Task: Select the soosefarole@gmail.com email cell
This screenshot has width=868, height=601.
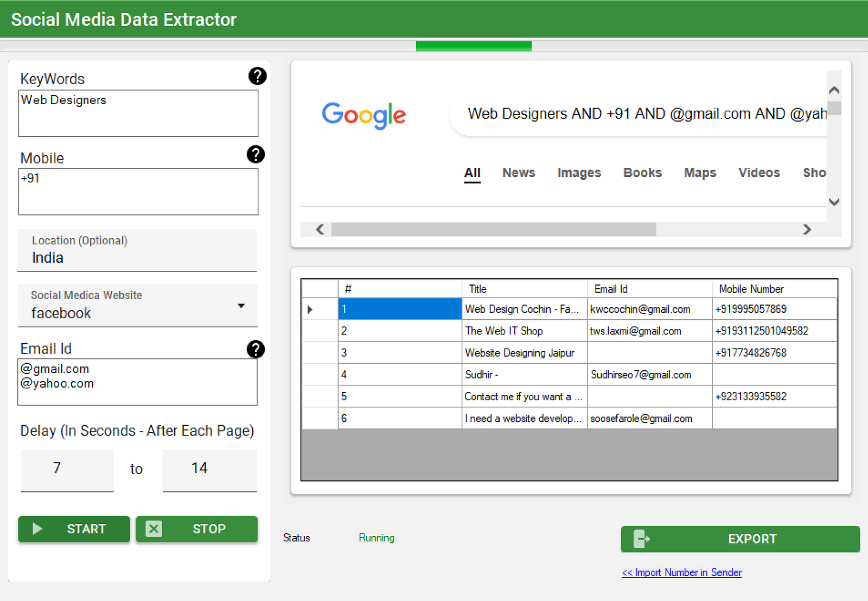Action: (650, 418)
